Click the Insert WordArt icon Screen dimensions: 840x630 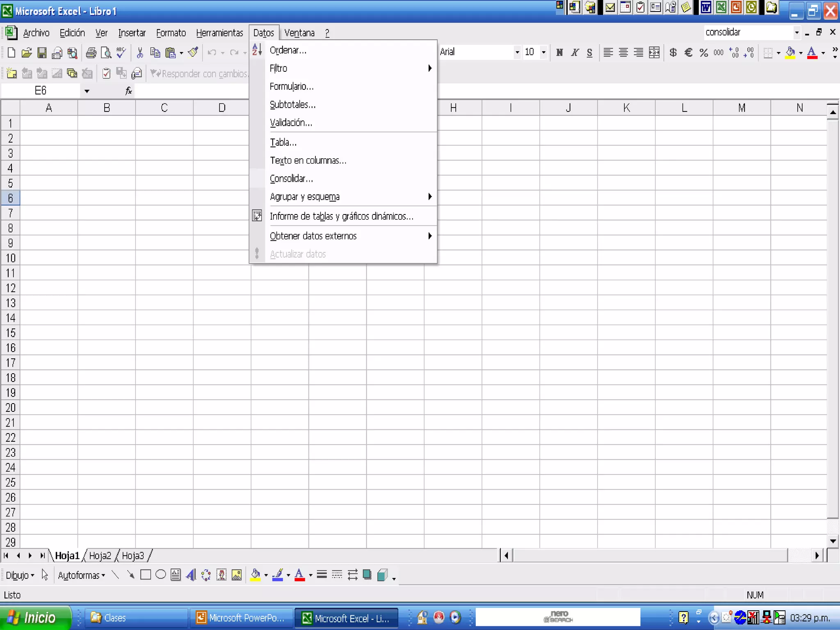[191, 575]
